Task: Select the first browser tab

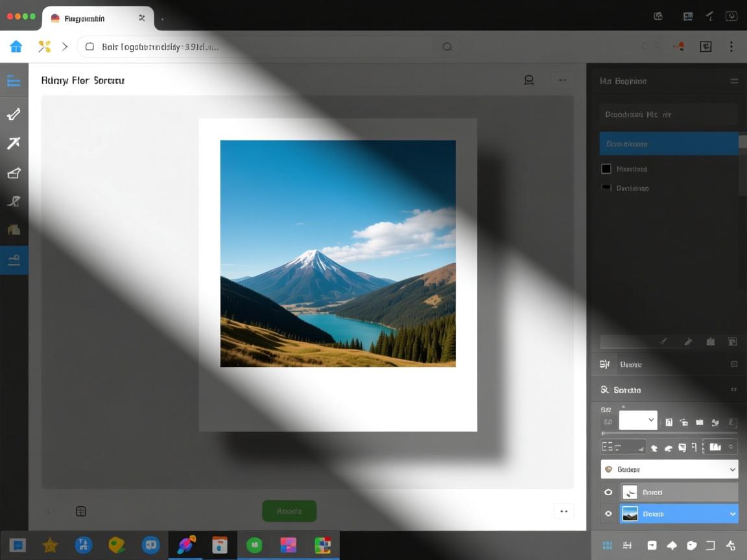Action: click(x=97, y=18)
